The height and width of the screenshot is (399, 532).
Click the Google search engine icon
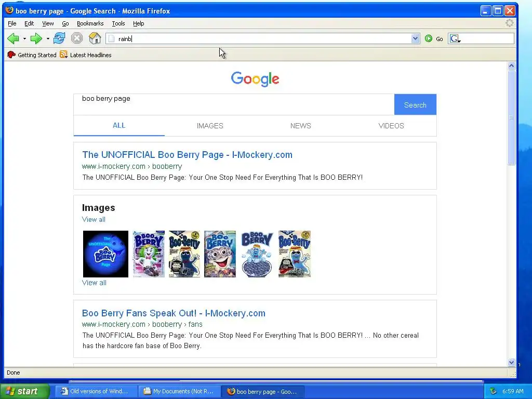tap(454, 38)
